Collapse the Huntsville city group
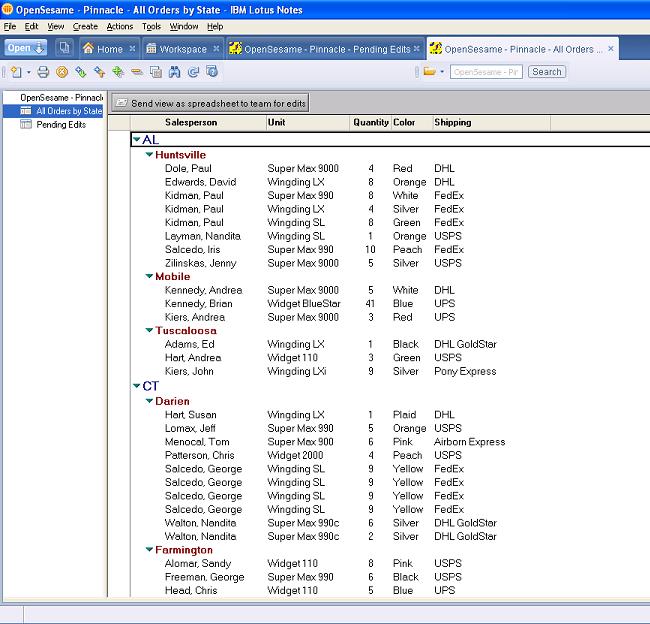650x624 pixels. point(149,155)
